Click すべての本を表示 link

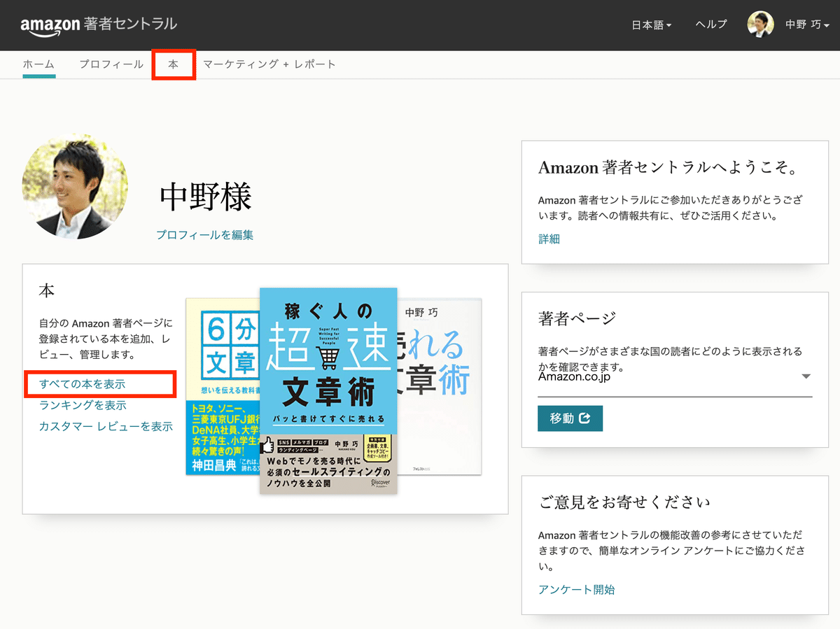pyautogui.click(x=83, y=384)
